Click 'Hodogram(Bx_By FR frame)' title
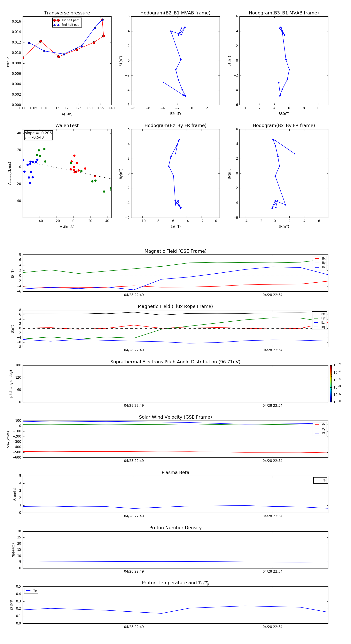 click(284, 125)
